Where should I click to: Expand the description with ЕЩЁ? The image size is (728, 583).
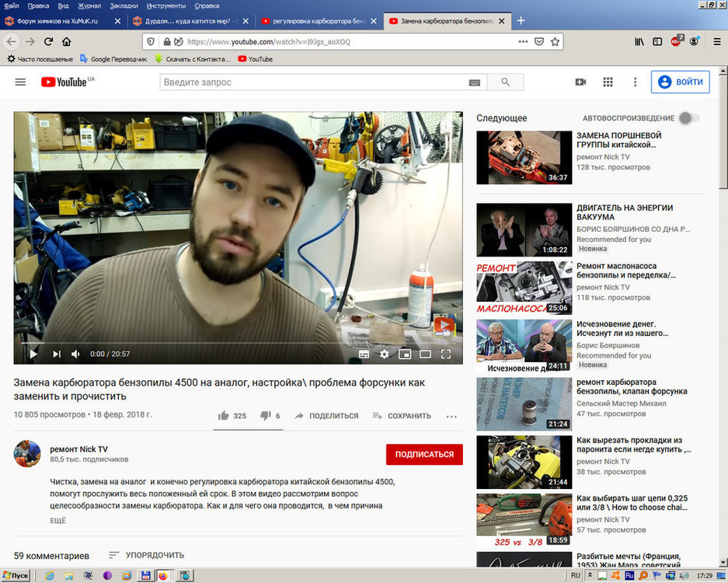point(58,521)
